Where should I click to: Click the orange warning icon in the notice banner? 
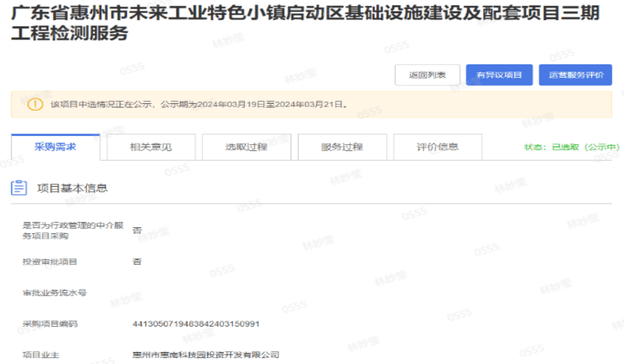coord(35,105)
